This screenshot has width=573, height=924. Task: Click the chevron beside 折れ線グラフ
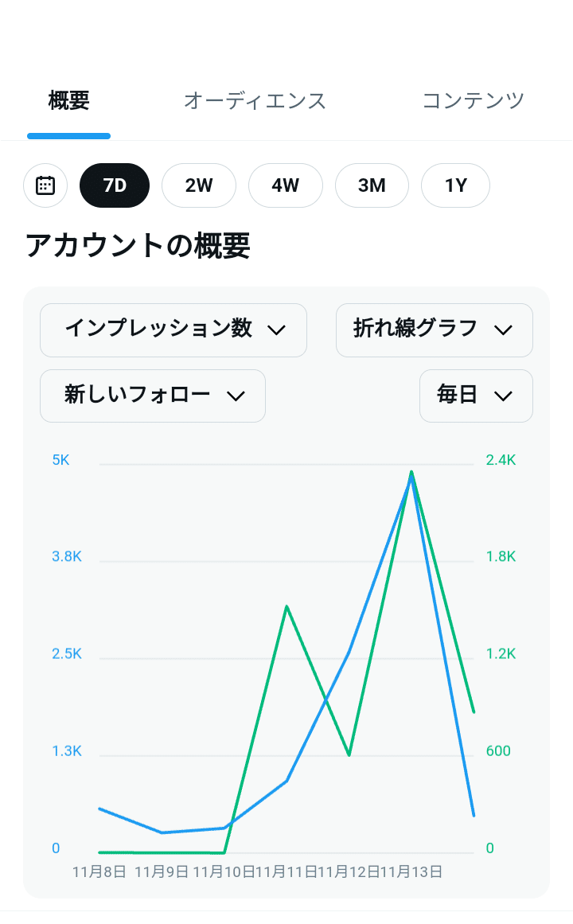[502, 330]
